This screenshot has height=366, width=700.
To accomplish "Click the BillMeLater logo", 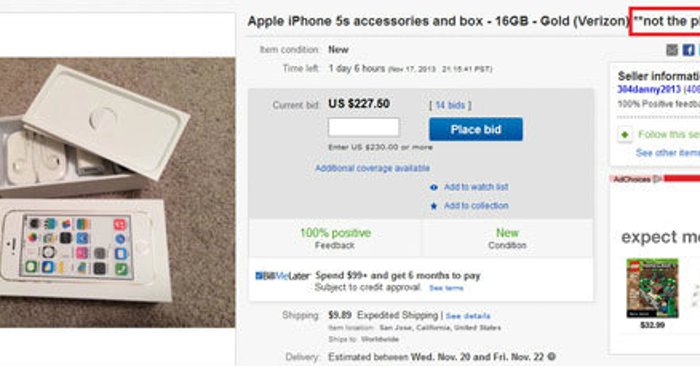I will (x=283, y=276).
